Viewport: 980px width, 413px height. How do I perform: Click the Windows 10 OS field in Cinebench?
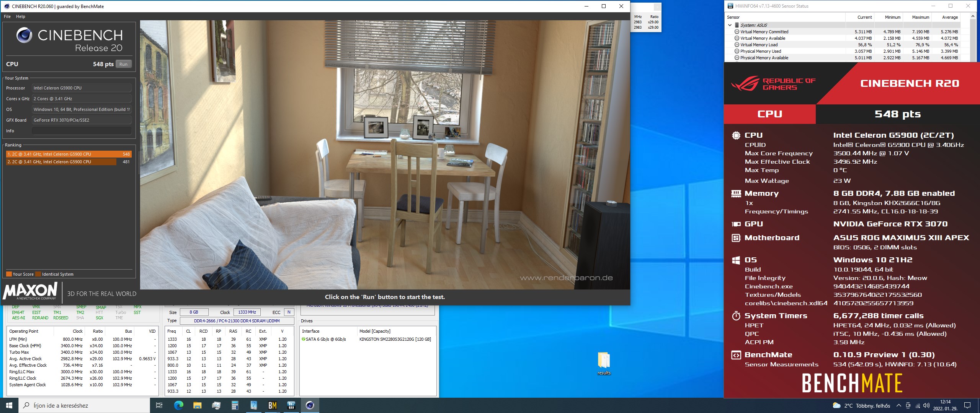click(82, 109)
